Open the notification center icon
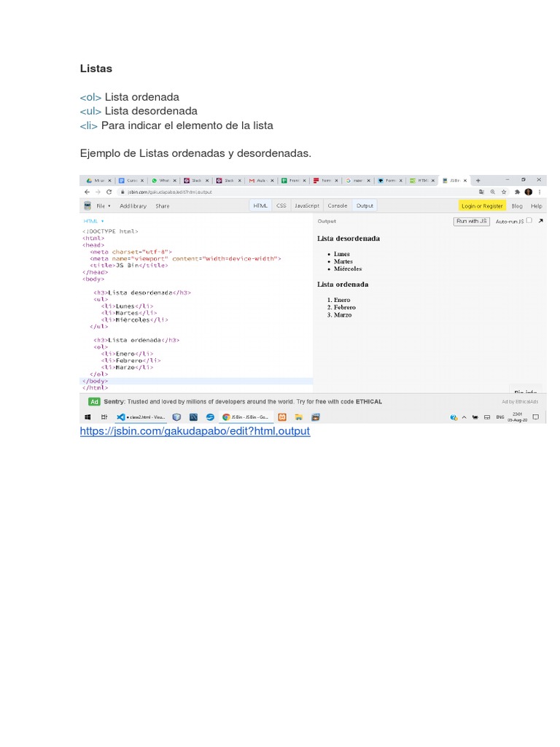Screen dimensions: 560x747 (536, 417)
